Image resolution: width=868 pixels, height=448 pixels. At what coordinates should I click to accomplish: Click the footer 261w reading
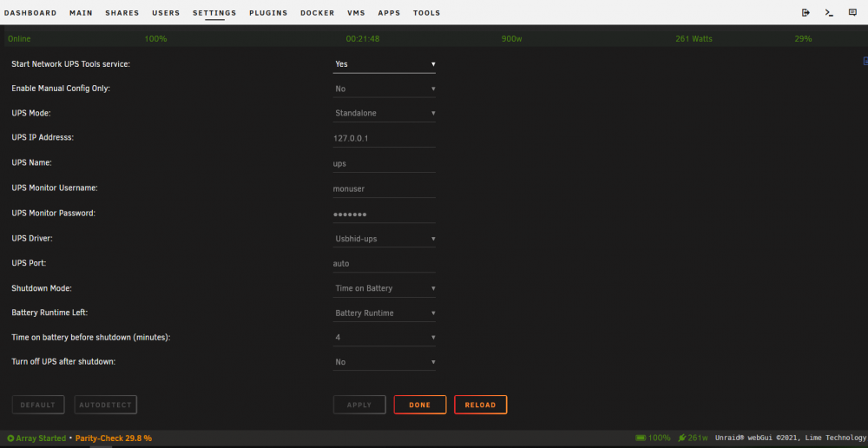click(698, 438)
